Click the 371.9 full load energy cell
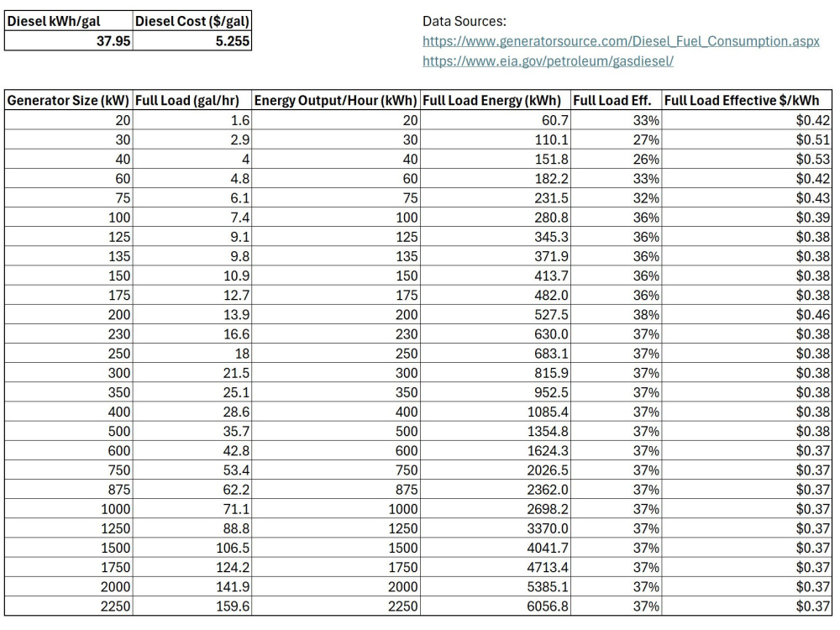The height and width of the screenshot is (630, 840). coord(496,255)
